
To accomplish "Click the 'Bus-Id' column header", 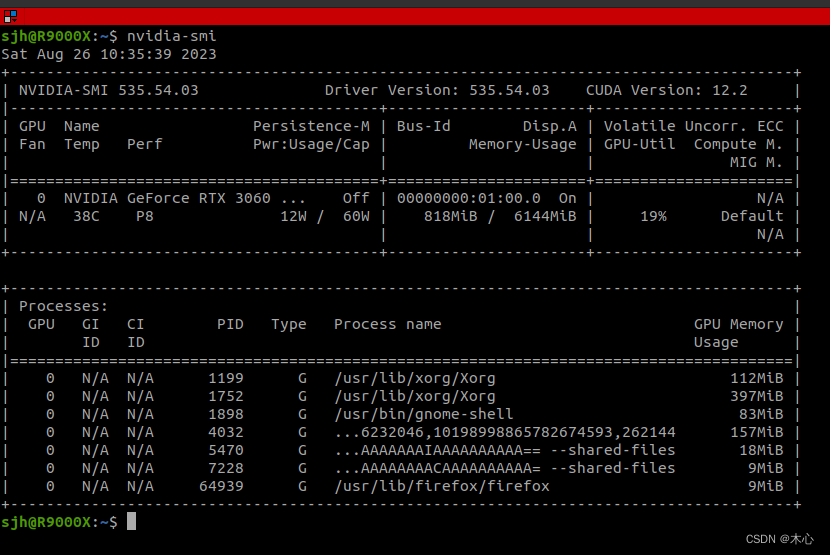I will coord(423,127).
